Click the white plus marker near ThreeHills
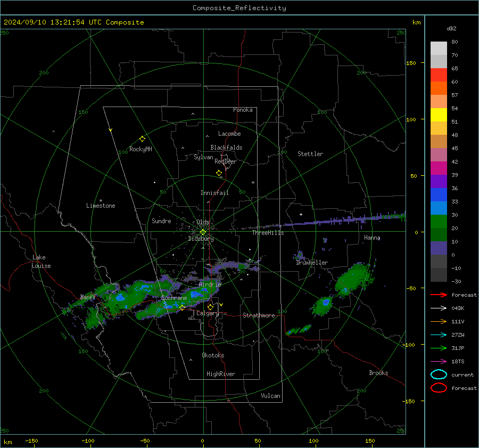 point(301,214)
